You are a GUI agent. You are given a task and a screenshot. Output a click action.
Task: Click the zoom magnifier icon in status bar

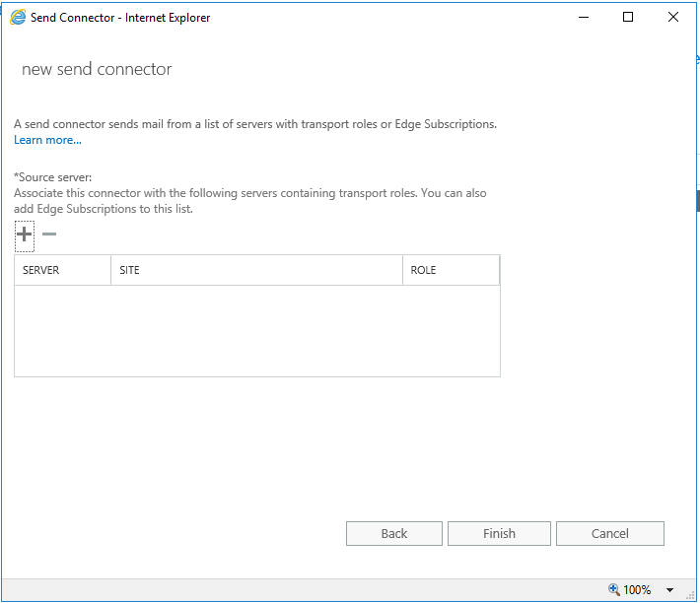pos(614,589)
